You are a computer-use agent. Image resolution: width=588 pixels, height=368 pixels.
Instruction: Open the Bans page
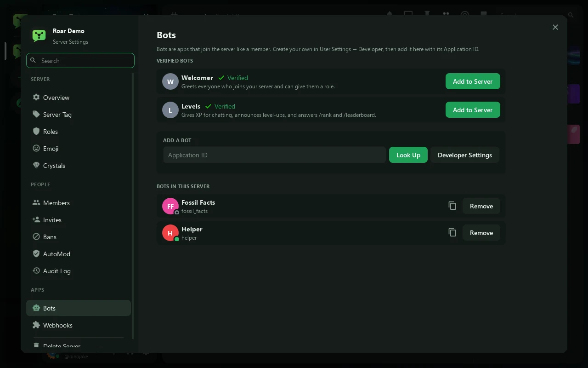pos(79,237)
